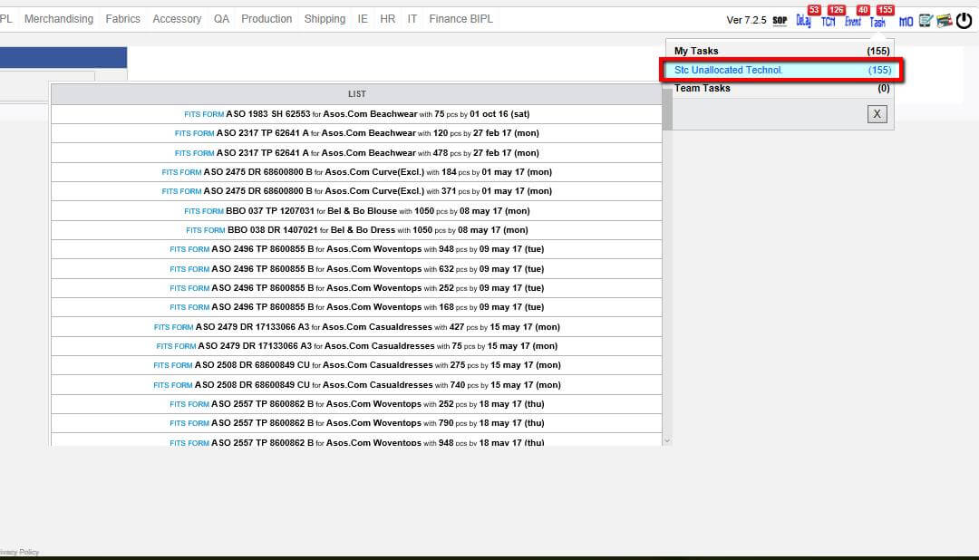Open FITS FORM ASO 1983 SH 62553 entry

coord(356,114)
